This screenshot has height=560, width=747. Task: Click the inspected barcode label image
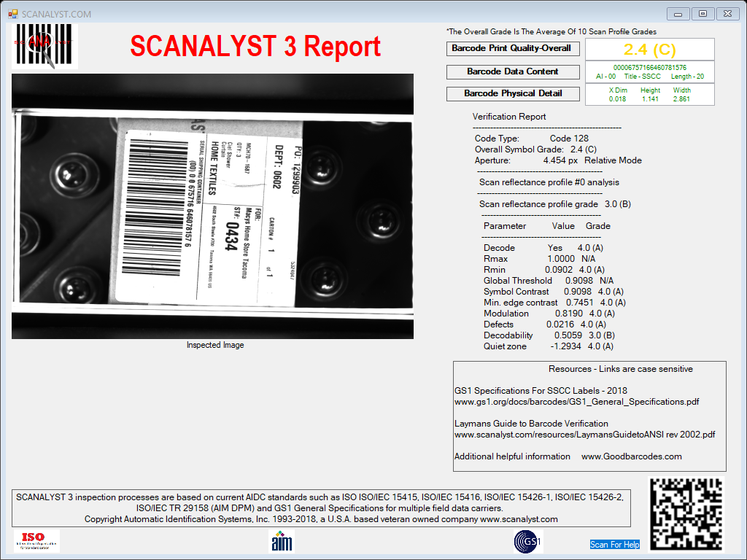point(212,206)
